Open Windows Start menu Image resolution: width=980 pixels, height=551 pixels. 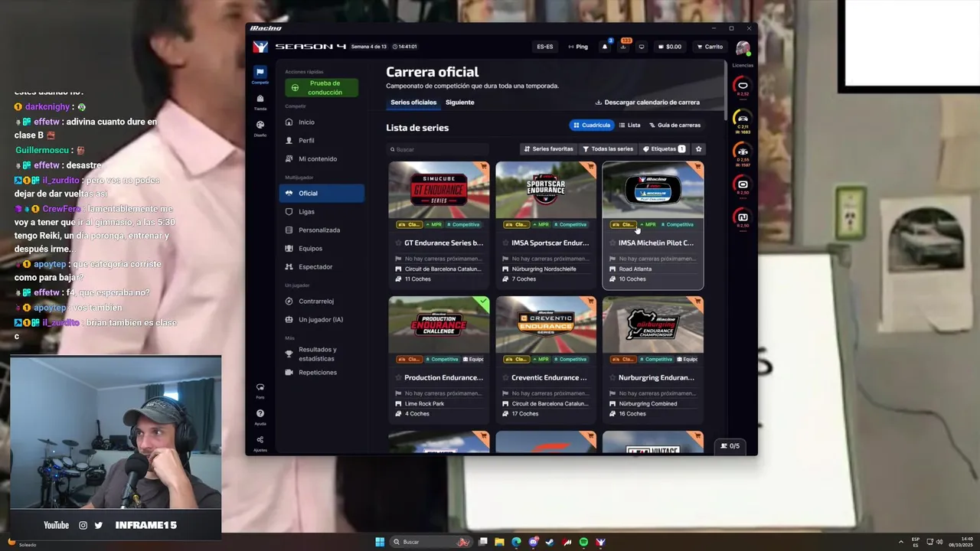click(x=380, y=542)
